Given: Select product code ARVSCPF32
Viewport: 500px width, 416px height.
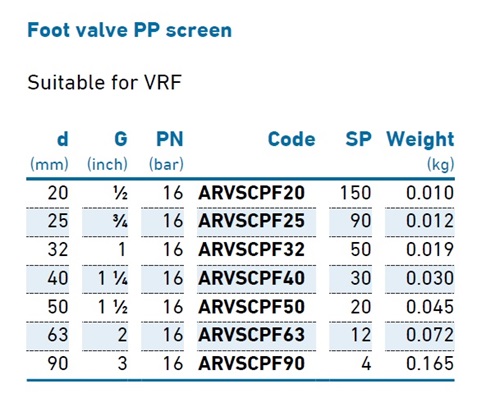Looking at the screenshot, I should pos(251,250).
